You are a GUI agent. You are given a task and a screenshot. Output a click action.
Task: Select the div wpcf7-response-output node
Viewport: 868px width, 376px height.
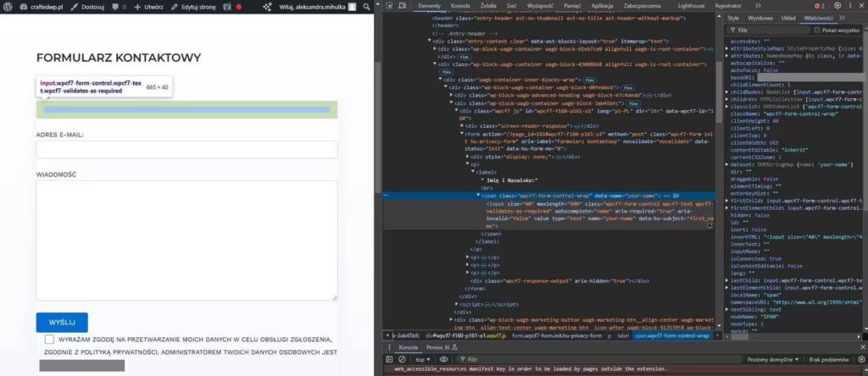click(x=559, y=281)
